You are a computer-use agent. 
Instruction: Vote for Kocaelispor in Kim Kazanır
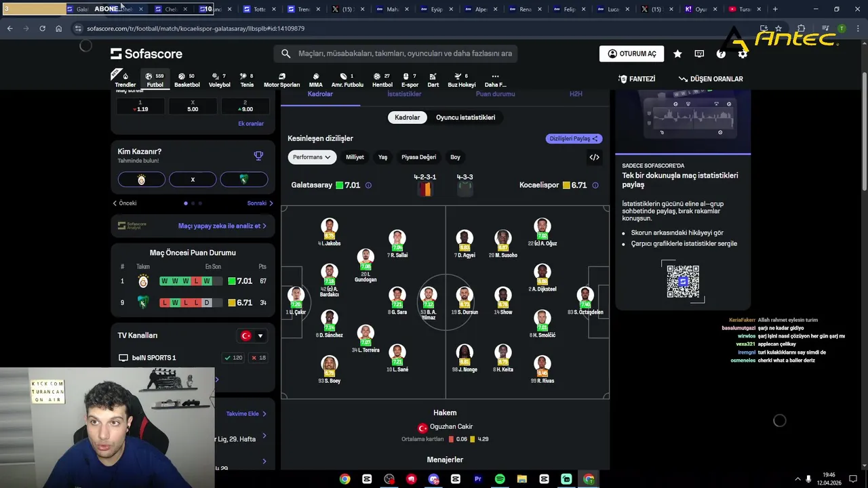243,180
